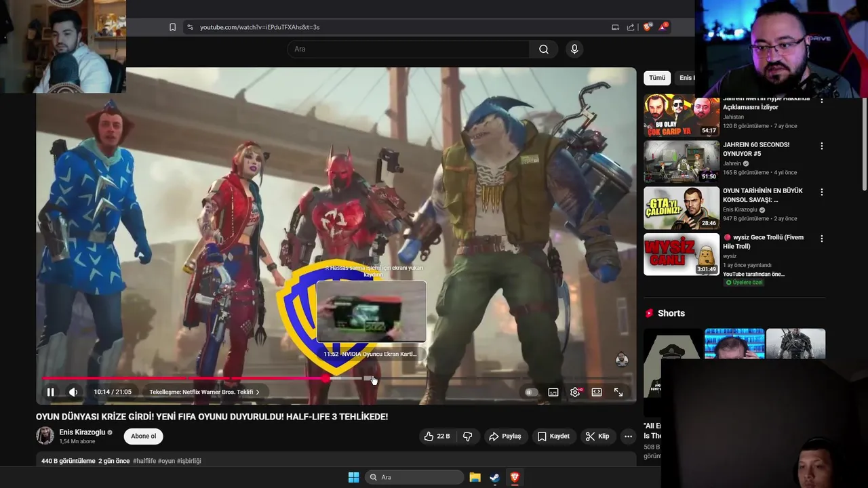Open wysiz Gece Trollü video thumbnail
Viewport: 868px width, 488px height.
point(682,254)
